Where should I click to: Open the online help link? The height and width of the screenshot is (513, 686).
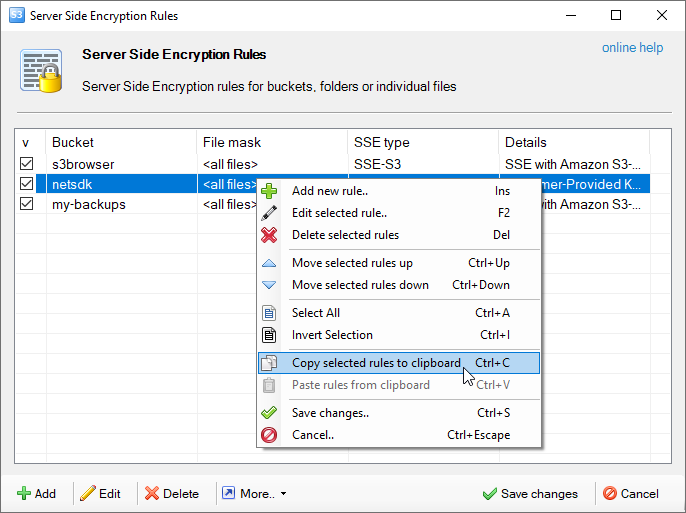point(632,47)
